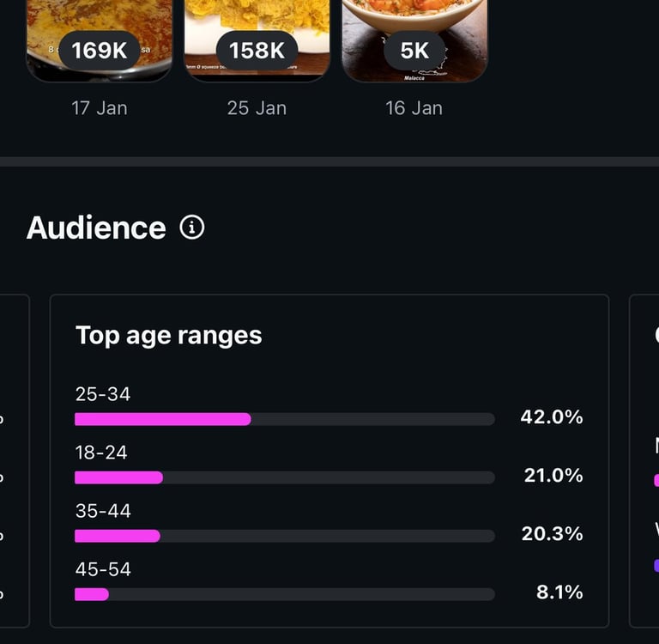The height and width of the screenshot is (644, 659).
Task: Open the video thumbnail with 5K views
Action: 414,39
